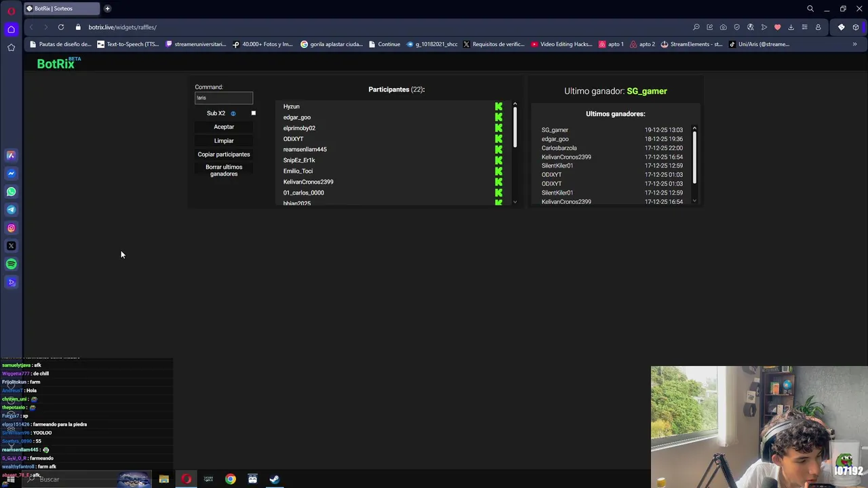The width and height of the screenshot is (868, 488).
Task: Click winner entry Carlosbarzola
Action: click(x=559, y=148)
